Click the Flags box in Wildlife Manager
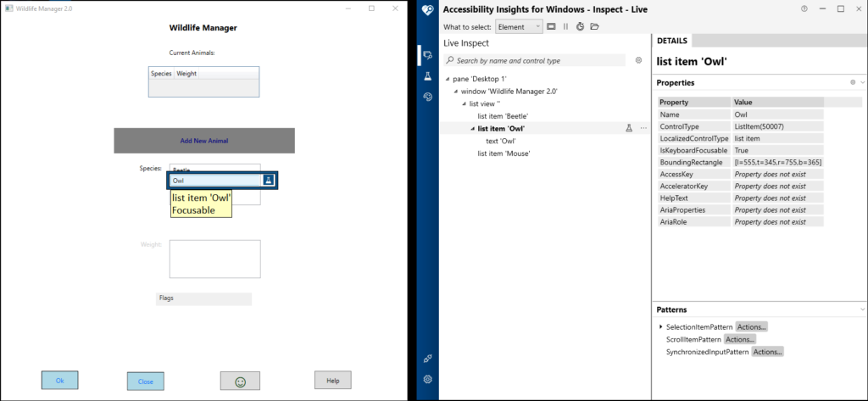Screen dimensions: 868x401 pyautogui.click(x=203, y=299)
